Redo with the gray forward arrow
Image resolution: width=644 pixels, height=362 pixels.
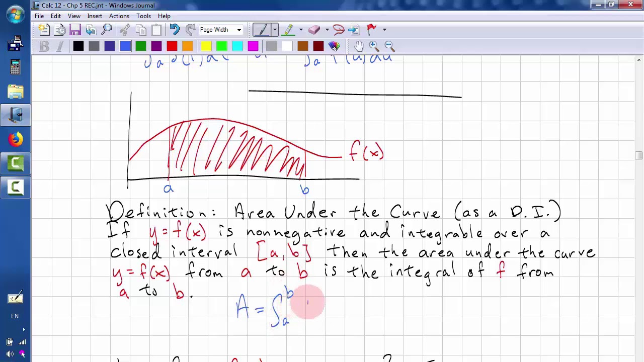[x=190, y=30]
